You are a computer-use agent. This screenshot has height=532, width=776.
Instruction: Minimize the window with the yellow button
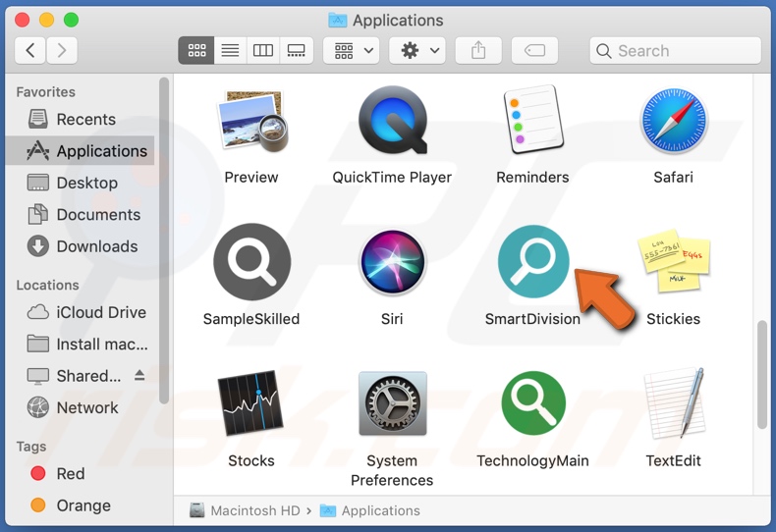click(x=46, y=21)
